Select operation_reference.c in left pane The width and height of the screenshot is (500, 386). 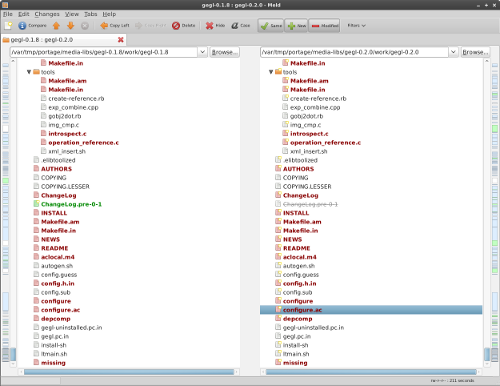click(x=83, y=142)
